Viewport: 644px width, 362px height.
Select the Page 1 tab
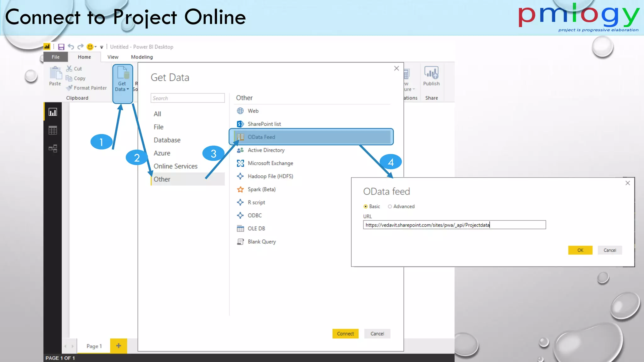[x=94, y=346]
